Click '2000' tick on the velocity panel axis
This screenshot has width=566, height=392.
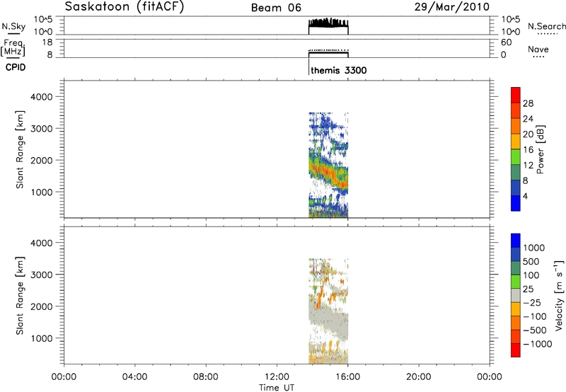pos(42,306)
